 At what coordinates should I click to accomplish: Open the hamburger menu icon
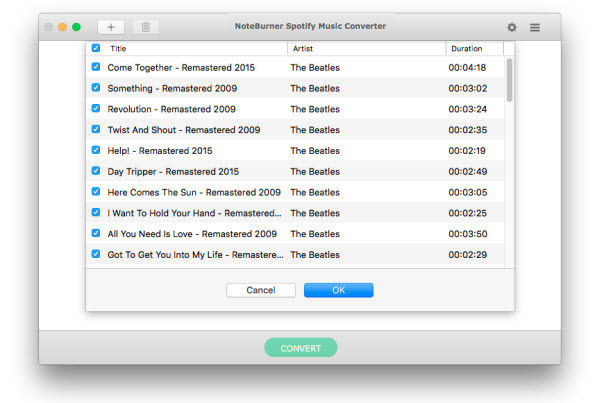535,27
